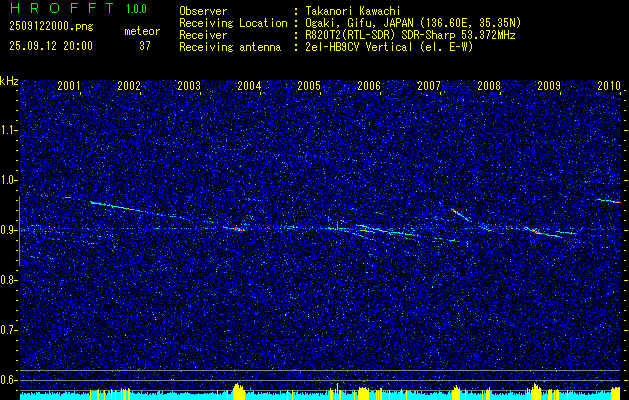629x400 pixels.
Task: Click the vertical gray range bar near 0.9 kHz
Action: click(19, 231)
